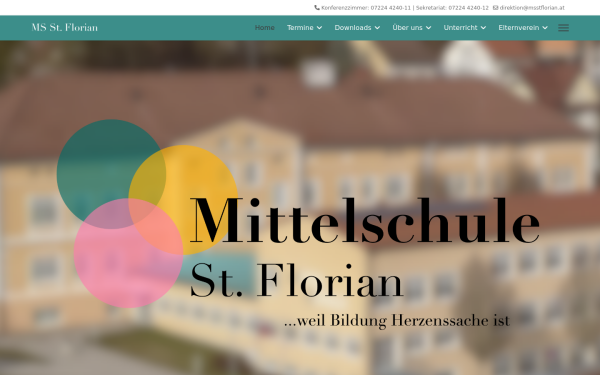The height and width of the screenshot is (375, 600).
Task: Open the hamburger menu icon
Action: (563, 28)
